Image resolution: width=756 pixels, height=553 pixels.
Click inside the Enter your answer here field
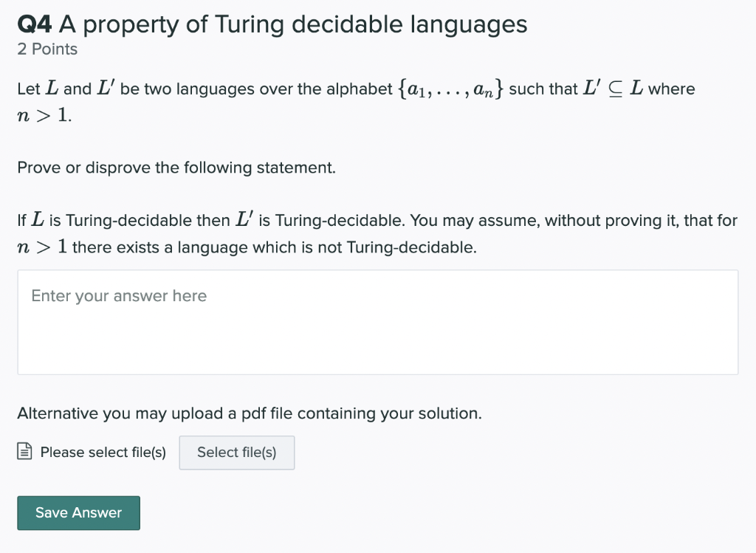(x=378, y=321)
